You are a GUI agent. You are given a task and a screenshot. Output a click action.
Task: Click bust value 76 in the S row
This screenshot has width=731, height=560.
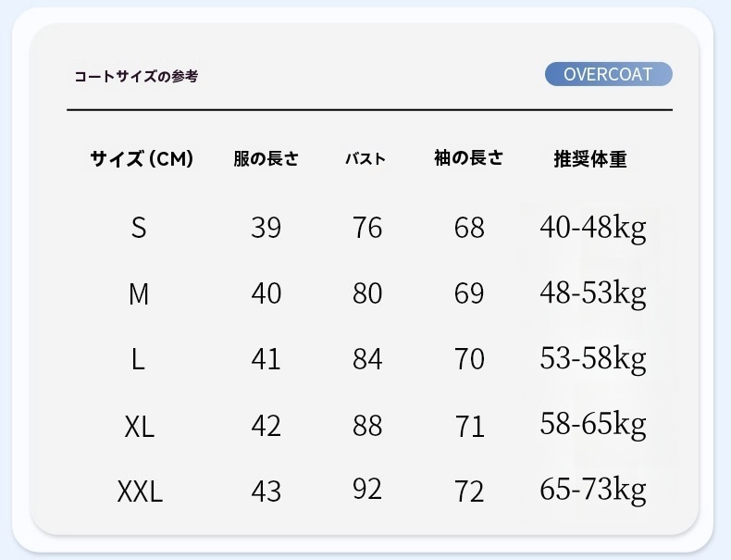pyautogui.click(x=367, y=228)
